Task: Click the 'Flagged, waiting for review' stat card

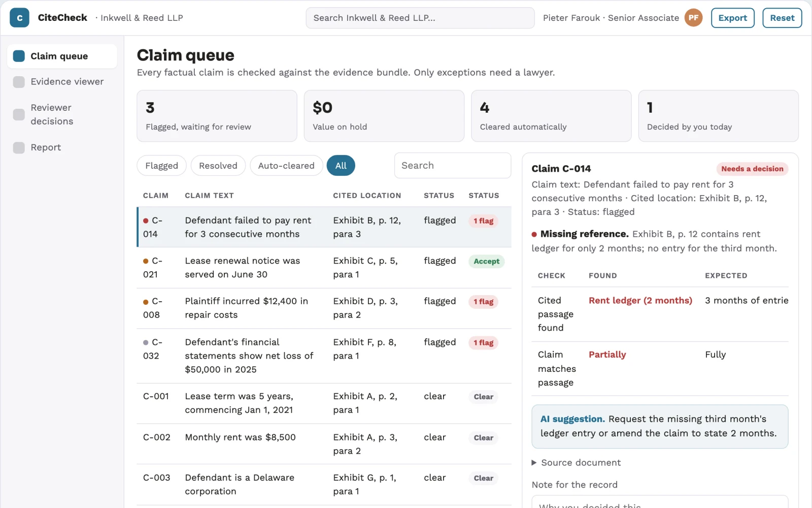Action: (217, 116)
